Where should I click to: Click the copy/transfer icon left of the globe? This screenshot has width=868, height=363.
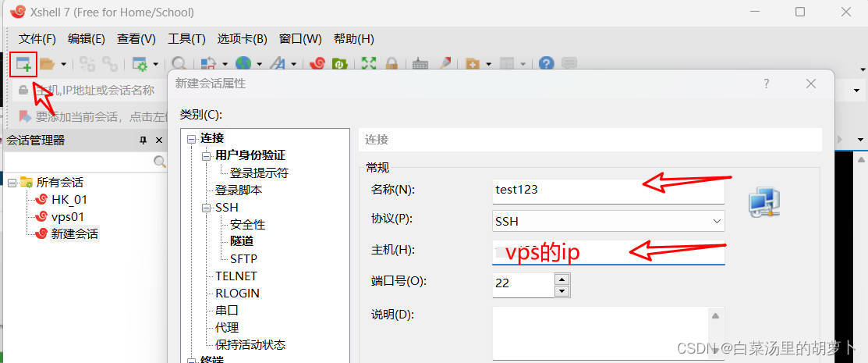(208, 64)
